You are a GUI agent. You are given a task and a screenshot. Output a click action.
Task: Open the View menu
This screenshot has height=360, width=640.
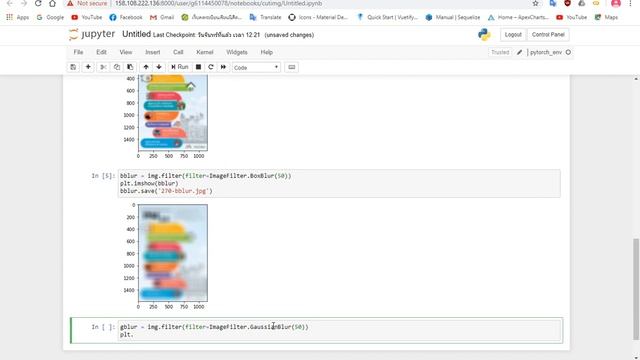tap(126, 52)
